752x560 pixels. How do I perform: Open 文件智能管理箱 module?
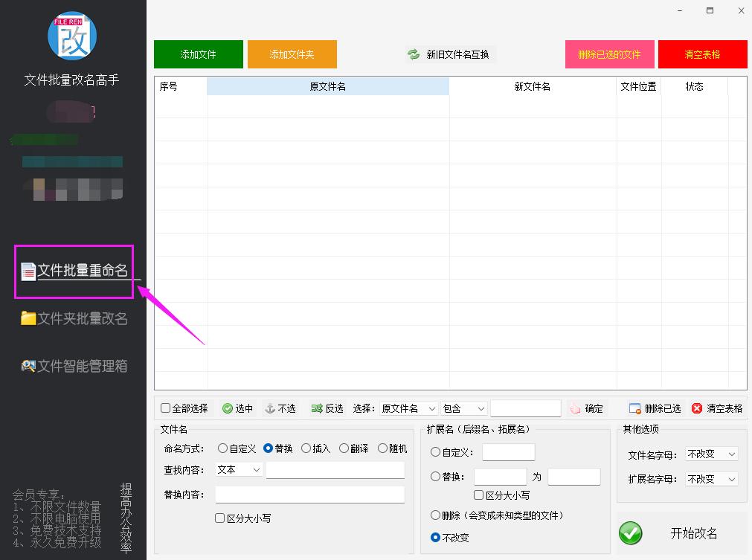[x=83, y=367]
